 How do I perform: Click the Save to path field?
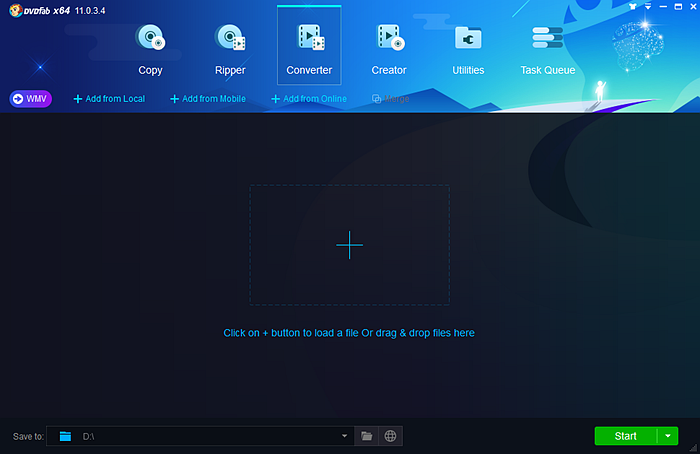tap(200, 436)
